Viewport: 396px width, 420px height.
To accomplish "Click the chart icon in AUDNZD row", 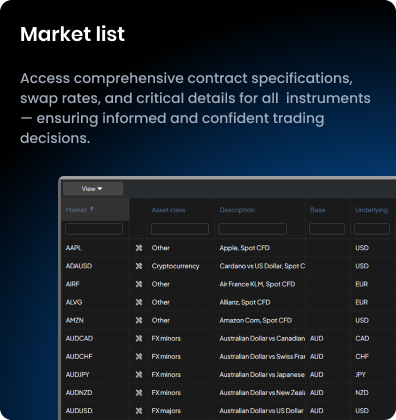I will point(139,393).
